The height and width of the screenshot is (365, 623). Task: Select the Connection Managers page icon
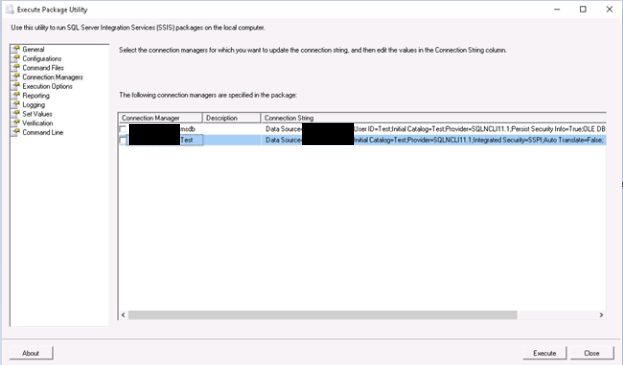15,77
